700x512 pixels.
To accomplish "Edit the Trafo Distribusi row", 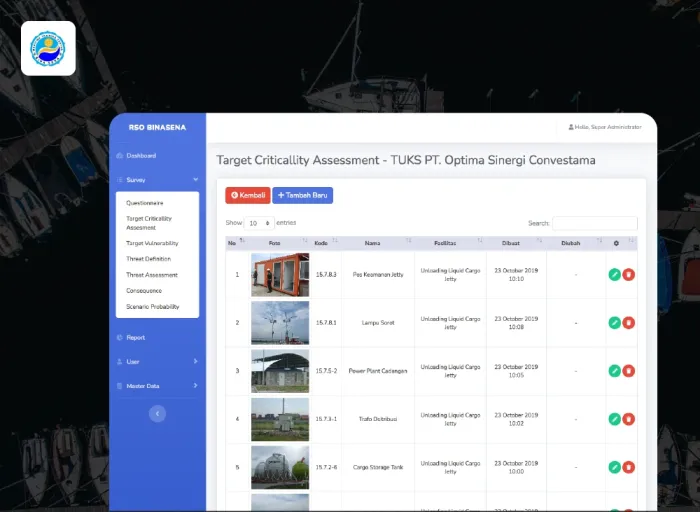I will click(614, 419).
